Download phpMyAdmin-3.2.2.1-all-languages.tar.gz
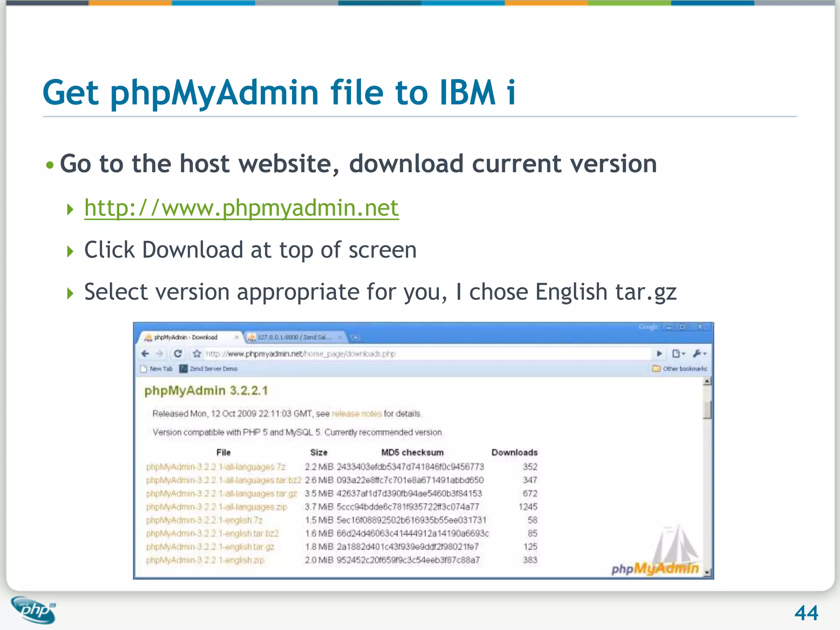 point(221,493)
